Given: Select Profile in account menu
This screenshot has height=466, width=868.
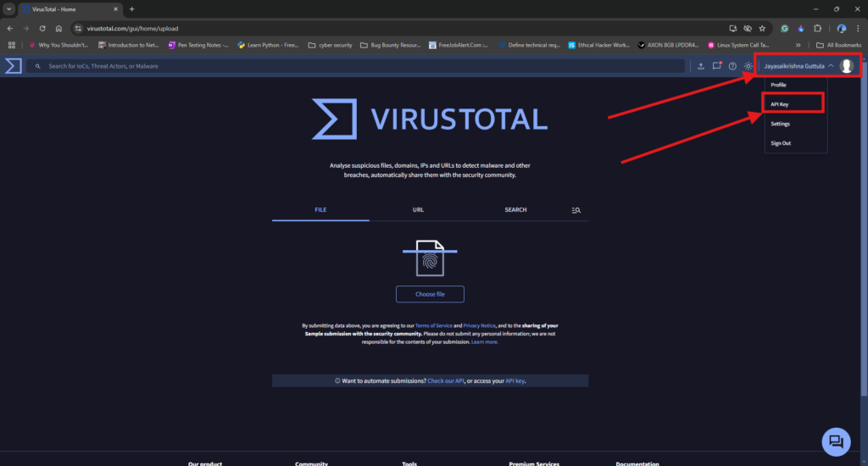Looking at the screenshot, I should 778,85.
